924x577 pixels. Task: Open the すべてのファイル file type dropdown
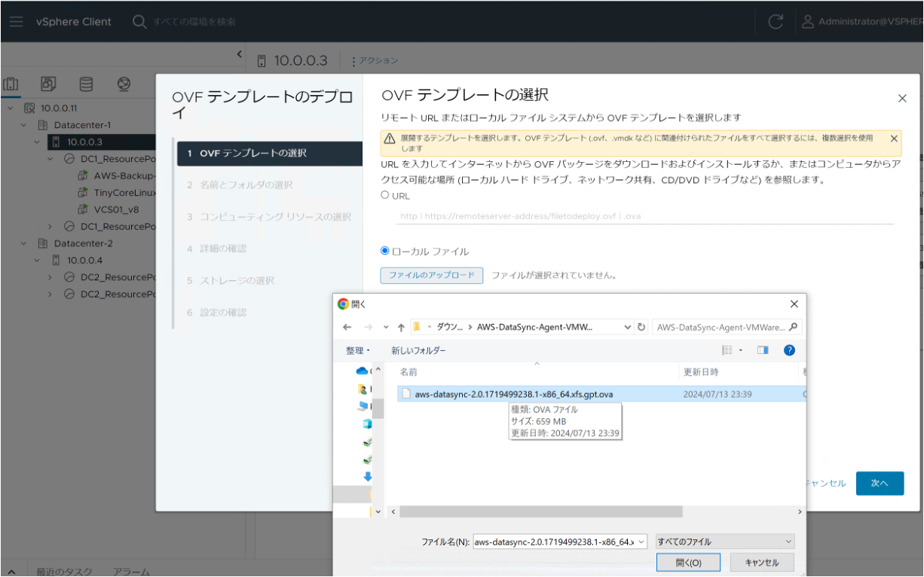click(x=725, y=542)
